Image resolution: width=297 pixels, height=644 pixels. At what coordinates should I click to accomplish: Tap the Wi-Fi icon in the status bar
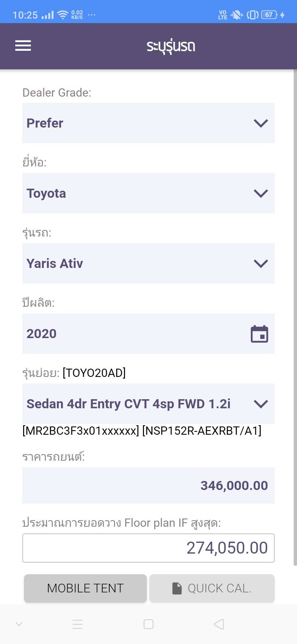click(63, 15)
